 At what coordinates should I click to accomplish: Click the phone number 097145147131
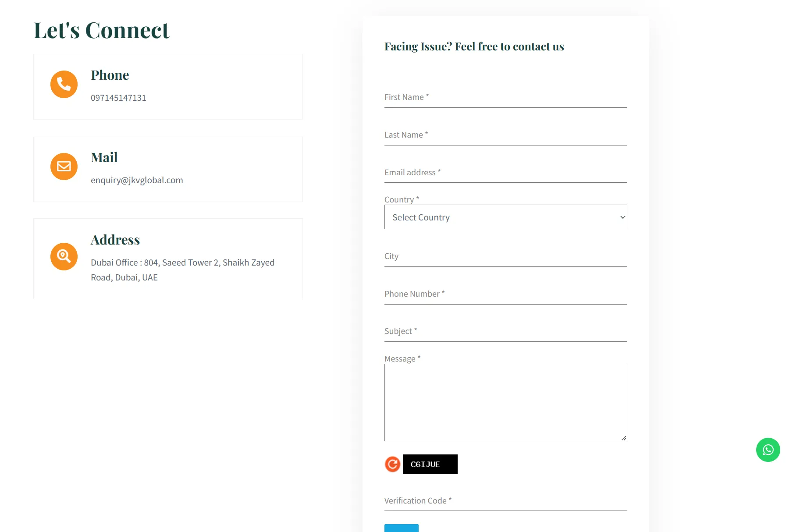[118, 98]
